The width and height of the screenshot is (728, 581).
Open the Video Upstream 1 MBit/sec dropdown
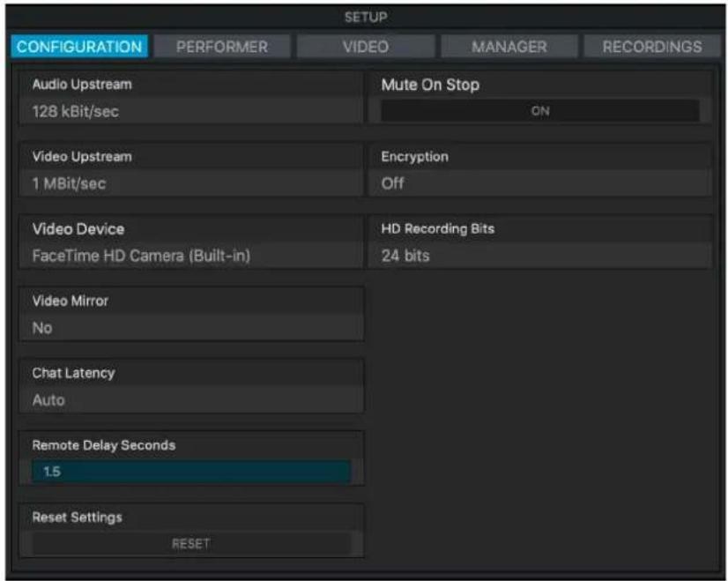(x=191, y=183)
